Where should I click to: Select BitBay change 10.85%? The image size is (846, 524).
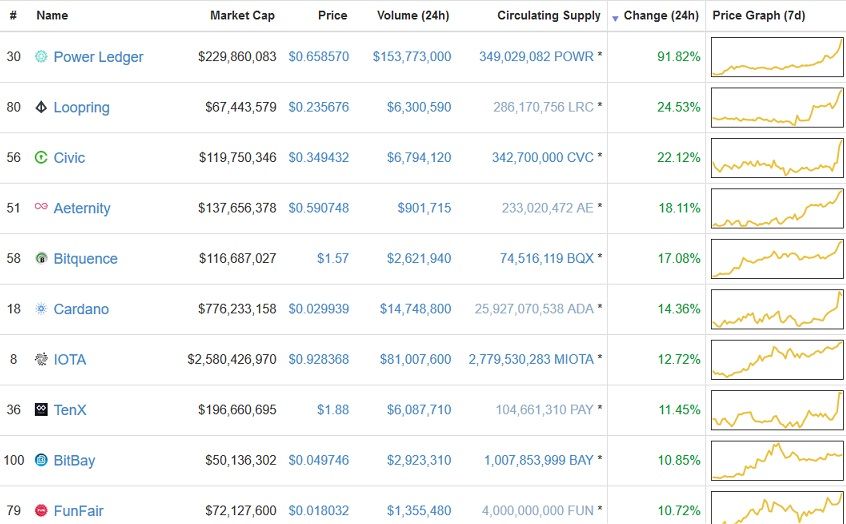click(x=679, y=460)
